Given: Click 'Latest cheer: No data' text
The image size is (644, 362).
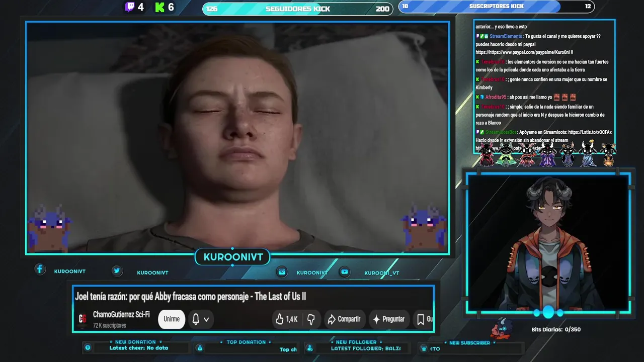Looking at the screenshot, I should pyautogui.click(x=139, y=348).
